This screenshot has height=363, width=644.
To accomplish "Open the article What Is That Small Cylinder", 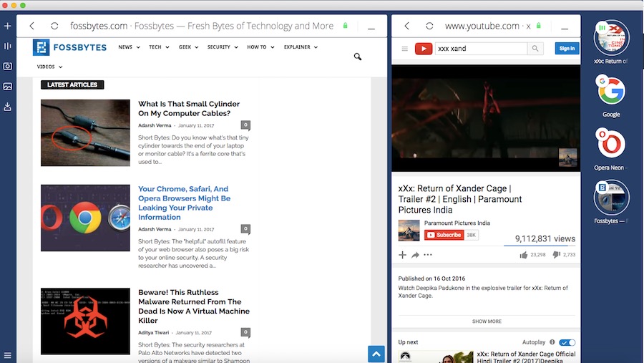I will pos(189,109).
